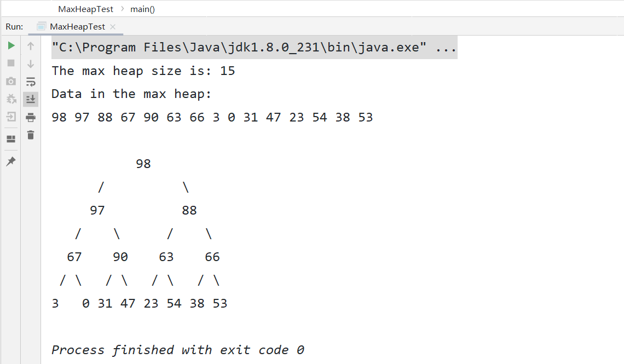The image size is (624, 364).
Task: Click the java.exe command line text
Action: (254, 48)
